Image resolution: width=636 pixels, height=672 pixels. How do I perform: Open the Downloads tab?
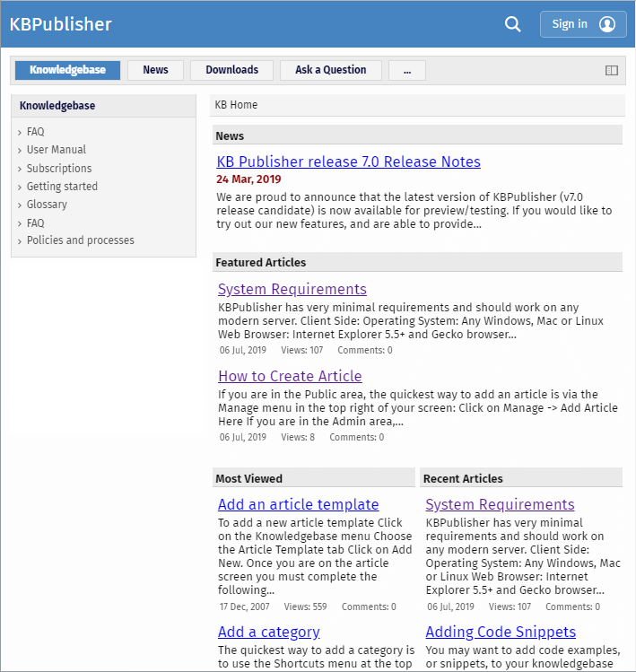tap(231, 70)
